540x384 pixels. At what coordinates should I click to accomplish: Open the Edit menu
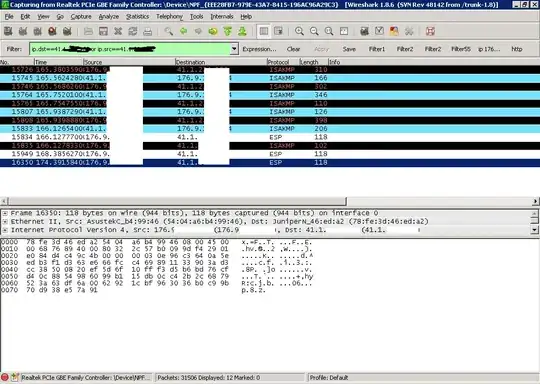[x=25, y=17]
